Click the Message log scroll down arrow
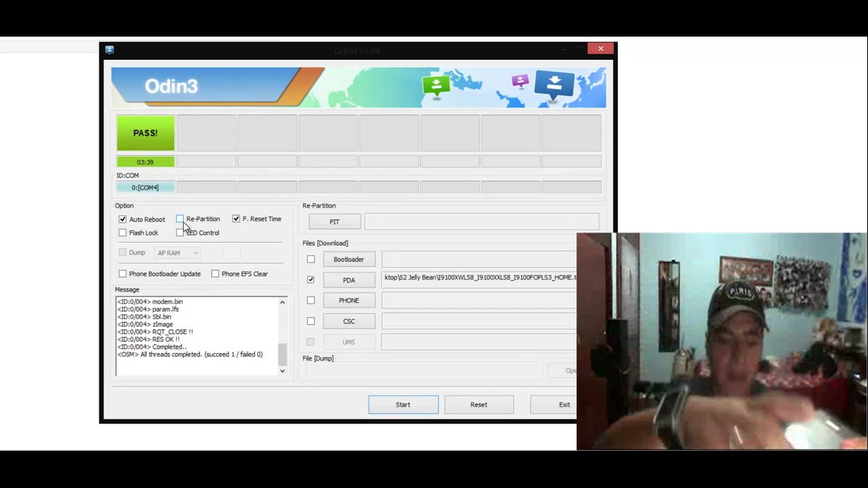868x488 pixels. (282, 371)
